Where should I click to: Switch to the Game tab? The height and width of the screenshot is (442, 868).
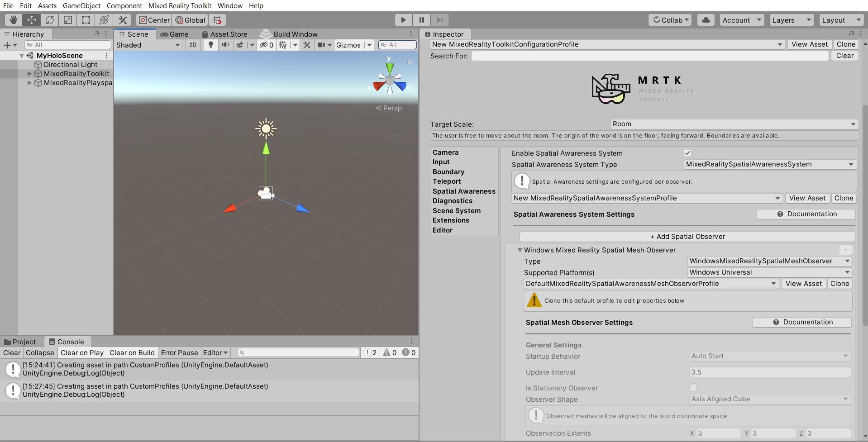coord(175,34)
